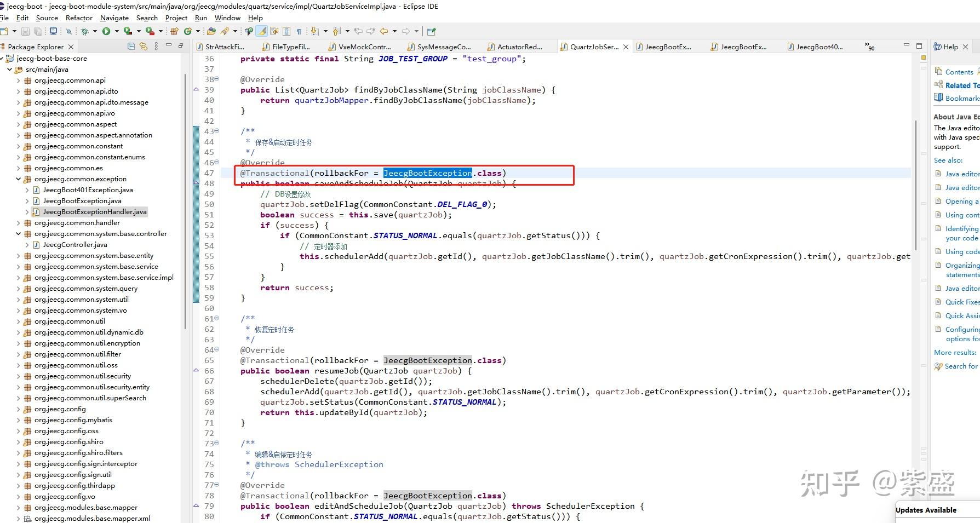980x523 pixels.
Task: Open the Back history dropdown arrow
Action: pyautogui.click(x=394, y=31)
